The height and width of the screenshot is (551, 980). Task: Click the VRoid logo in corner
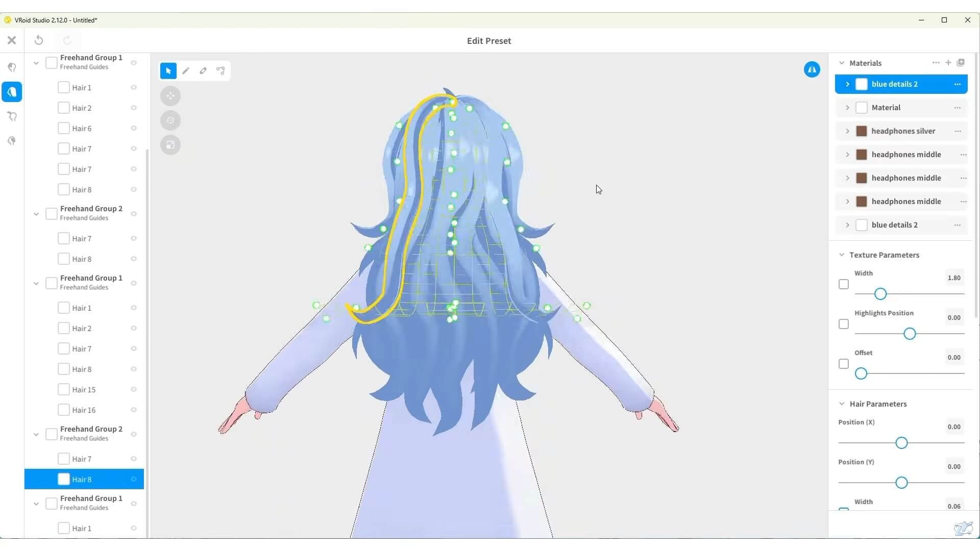[963, 528]
